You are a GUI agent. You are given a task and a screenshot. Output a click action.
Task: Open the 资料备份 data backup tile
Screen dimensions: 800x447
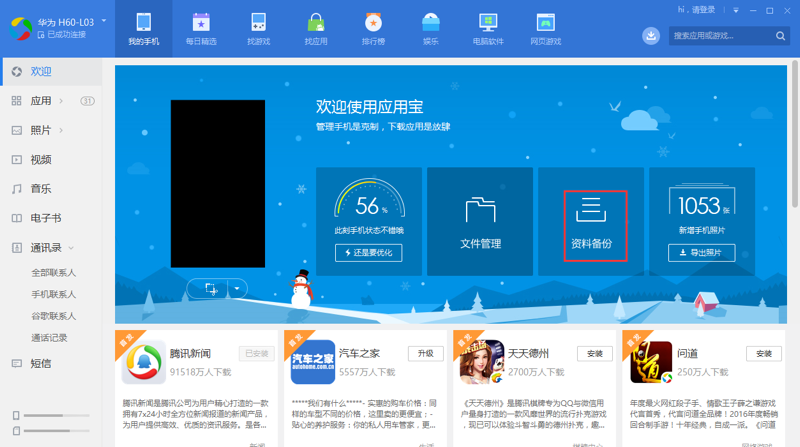[x=591, y=221]
